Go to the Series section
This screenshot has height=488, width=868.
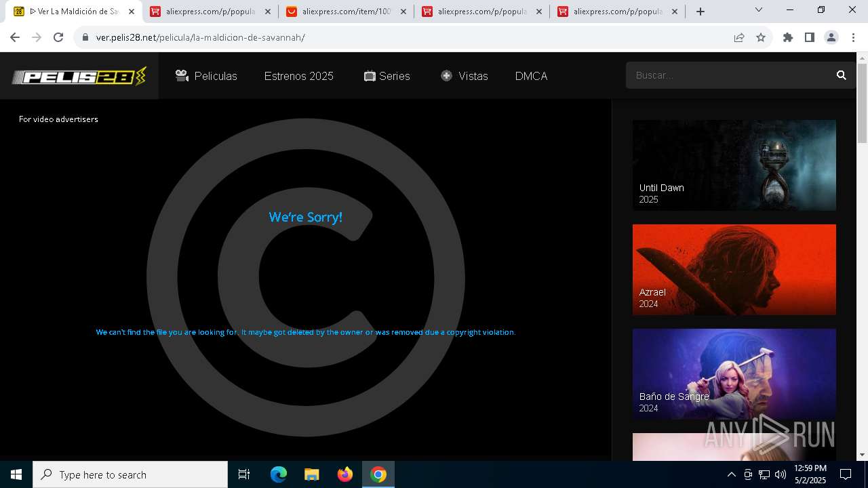pos(387,76)
